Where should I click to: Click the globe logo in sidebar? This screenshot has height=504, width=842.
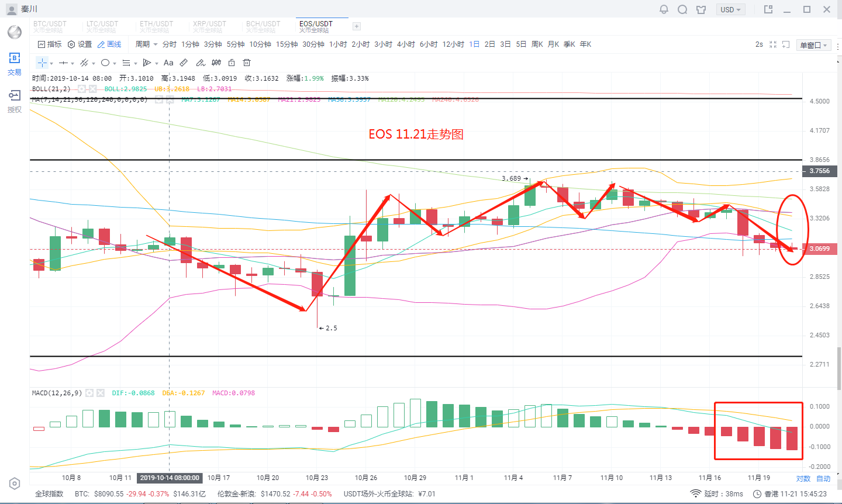click(x=15, y=32)
